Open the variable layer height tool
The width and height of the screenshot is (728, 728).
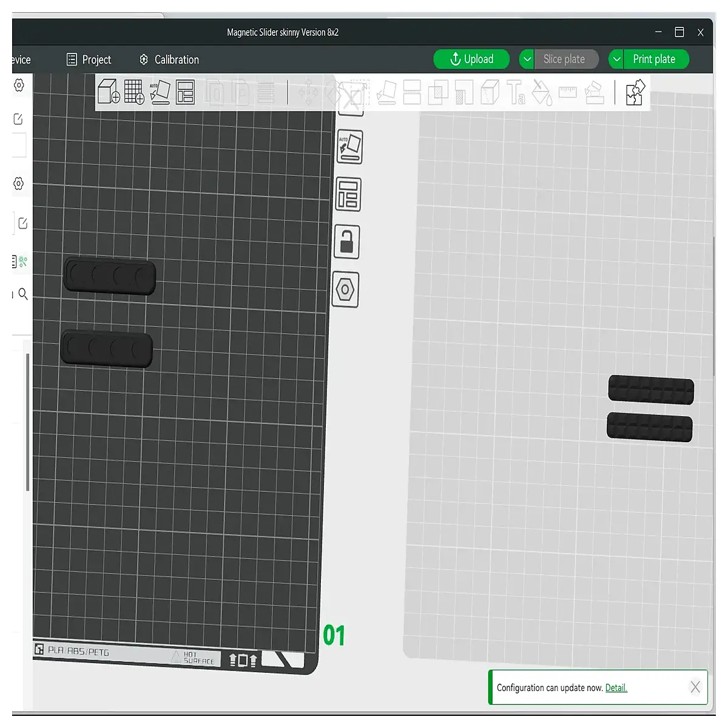coord(266,93)
